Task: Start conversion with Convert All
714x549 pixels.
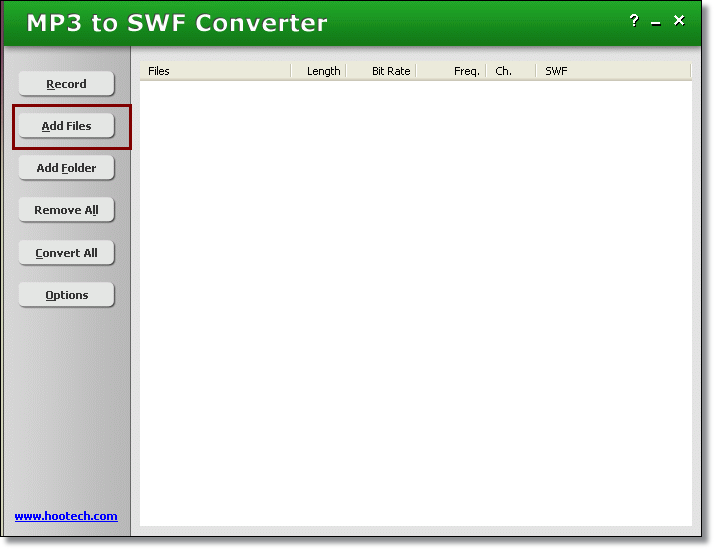Action: point(66,253)
